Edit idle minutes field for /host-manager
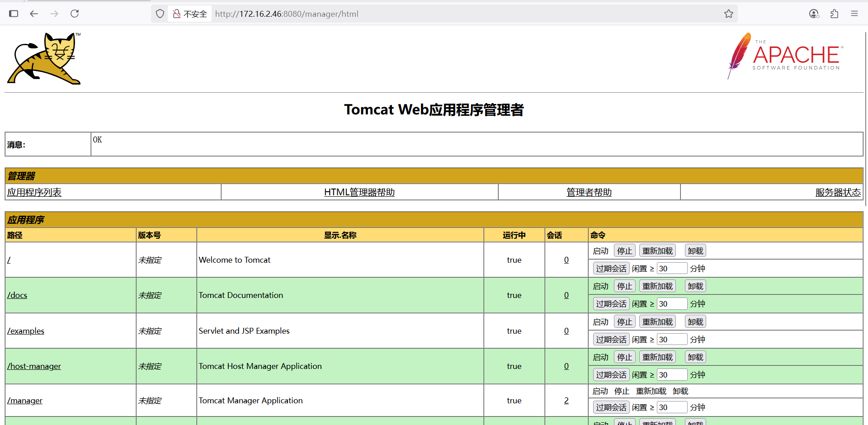Image resolution: width=868 pixels, height=425 pixels. [672, 375]
